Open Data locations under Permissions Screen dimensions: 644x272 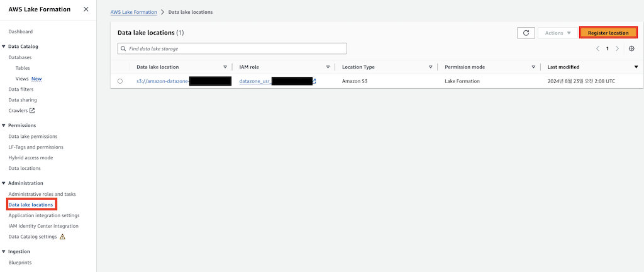[x=25, y=169]
